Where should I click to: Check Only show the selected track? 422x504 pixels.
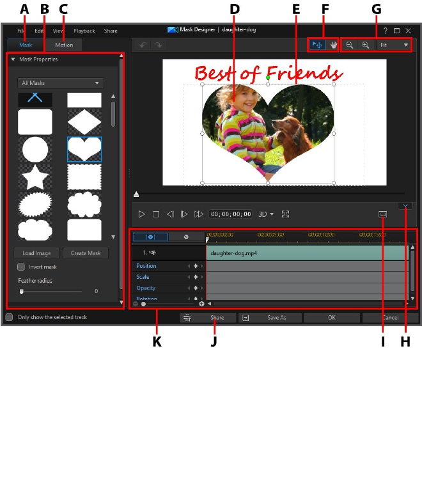[x=10, y=317]
